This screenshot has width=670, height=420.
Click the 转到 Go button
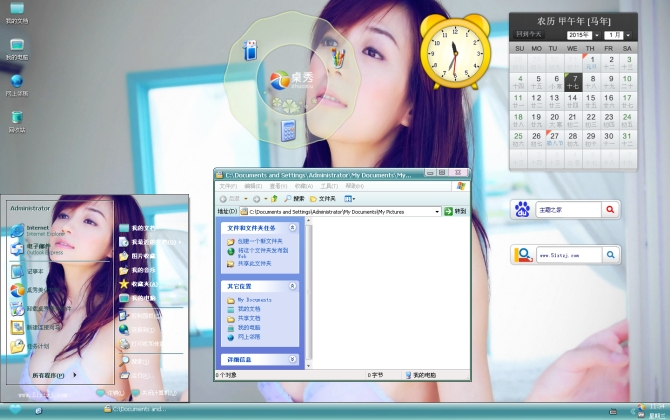pyautogui.click(x=455, y=211)
